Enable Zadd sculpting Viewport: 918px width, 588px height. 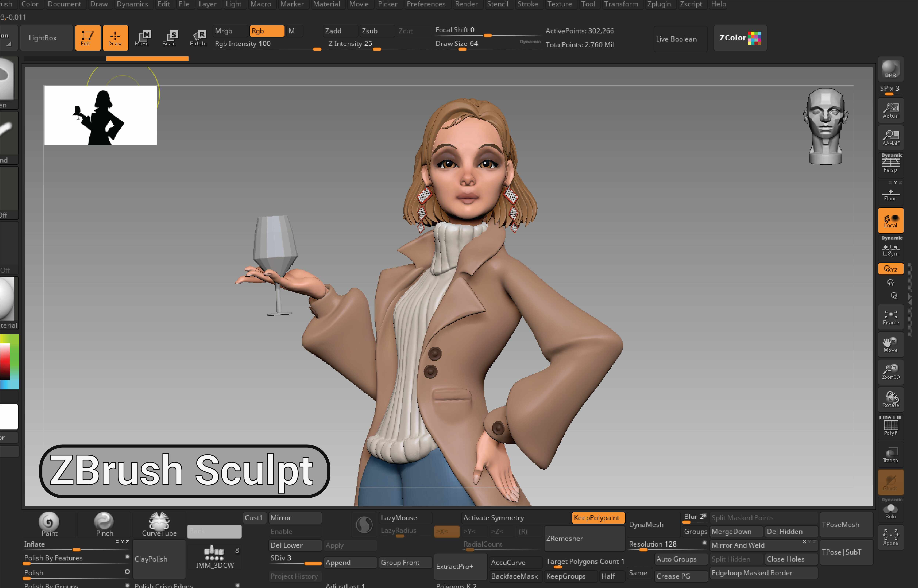(340, 31)
